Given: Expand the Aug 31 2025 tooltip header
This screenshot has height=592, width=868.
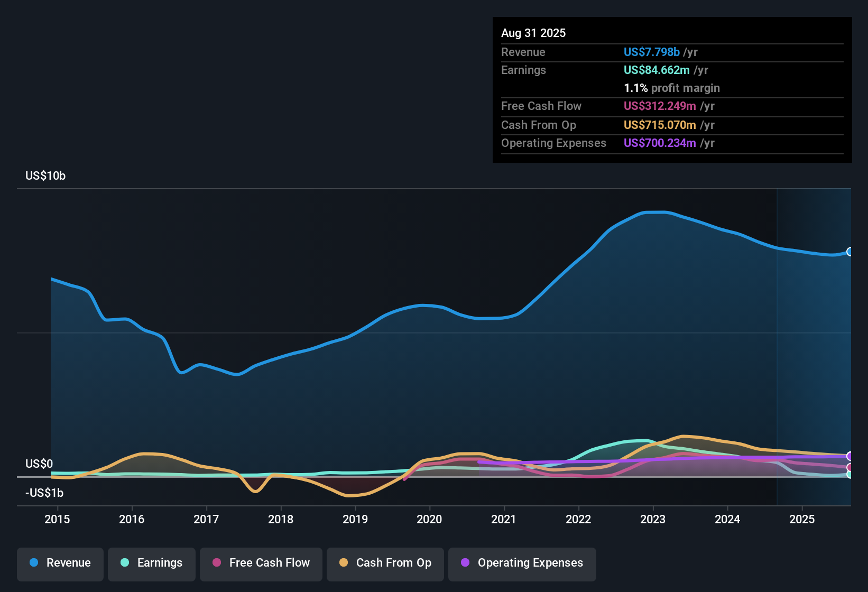Looking at the screenshot, I should click(x=533, y=33).
